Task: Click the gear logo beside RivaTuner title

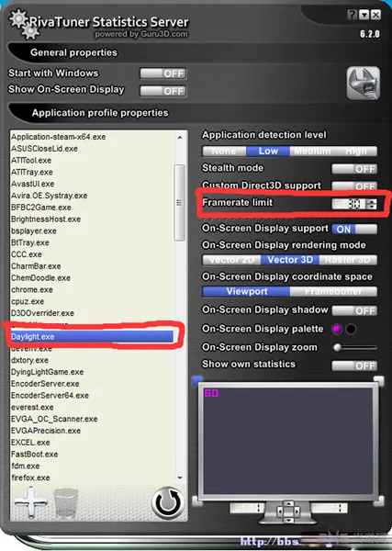Action: (x=23, y=24)
